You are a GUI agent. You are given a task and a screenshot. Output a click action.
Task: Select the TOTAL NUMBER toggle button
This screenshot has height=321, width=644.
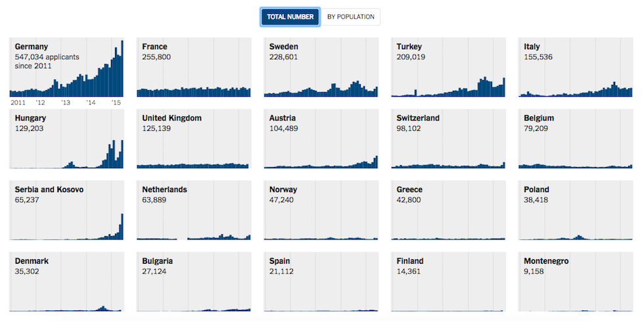coord(290,17)
